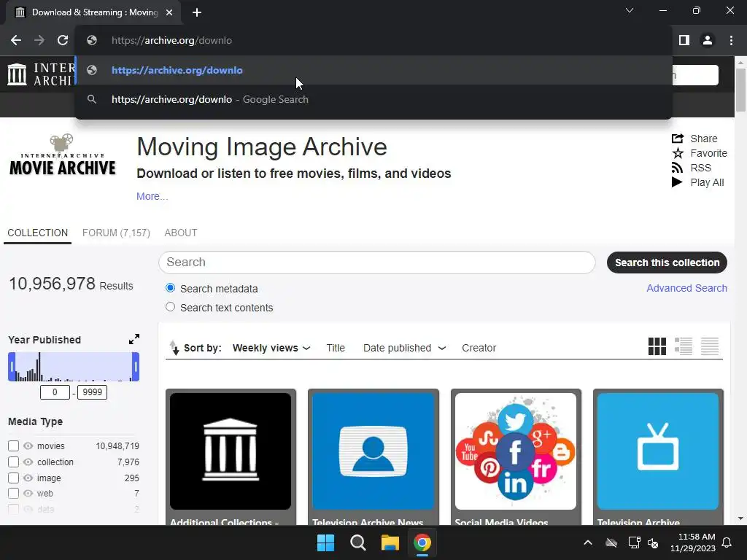Screen dimensions: 747x560
Task: Switch to tile grid view icon
Action: point(657,346)
